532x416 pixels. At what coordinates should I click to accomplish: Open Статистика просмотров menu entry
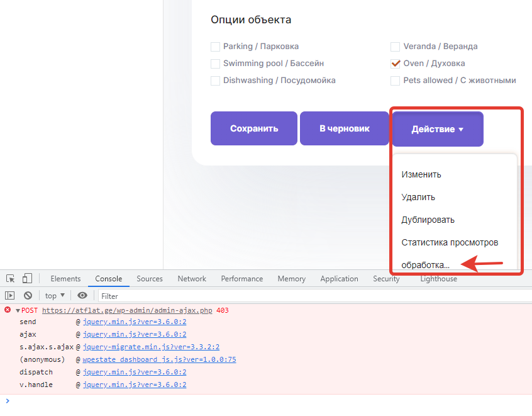coord(450,242)
